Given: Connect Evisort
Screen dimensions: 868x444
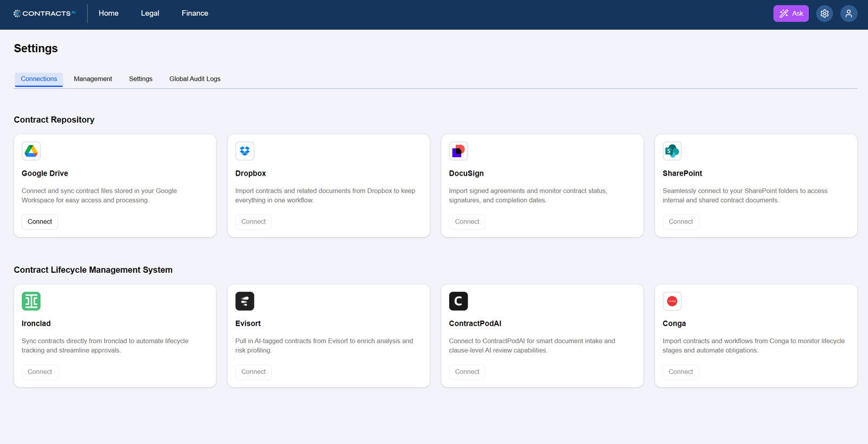Looking at the screenshot, I should click(253, 372).
